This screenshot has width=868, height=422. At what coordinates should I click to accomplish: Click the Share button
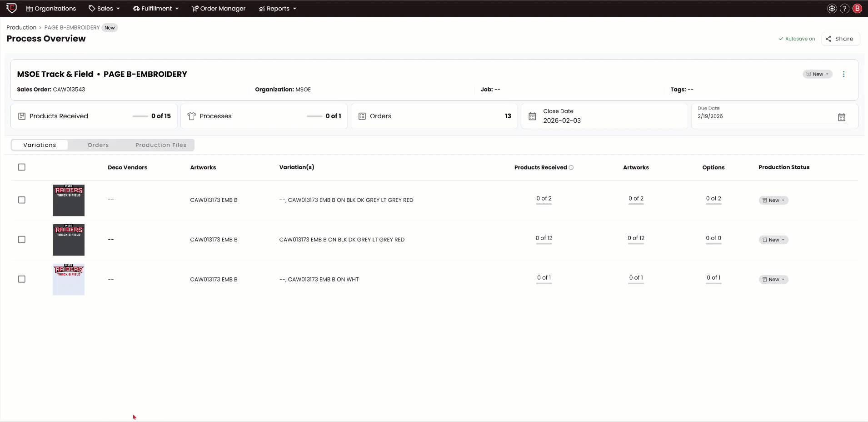[x=839, y=39]
